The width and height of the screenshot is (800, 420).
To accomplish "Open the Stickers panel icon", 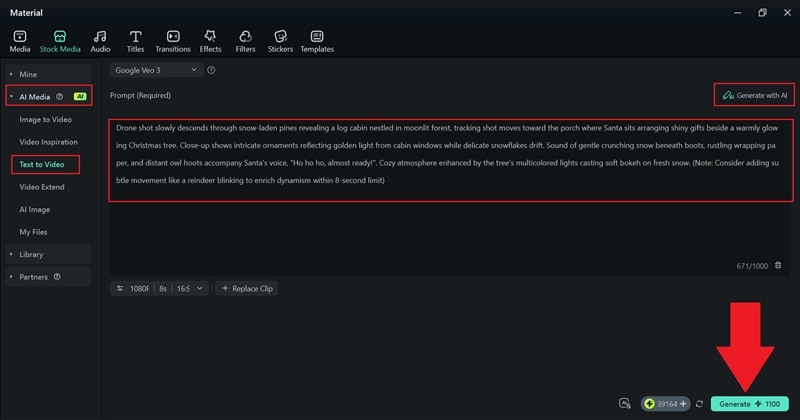I will pos(280,41).
